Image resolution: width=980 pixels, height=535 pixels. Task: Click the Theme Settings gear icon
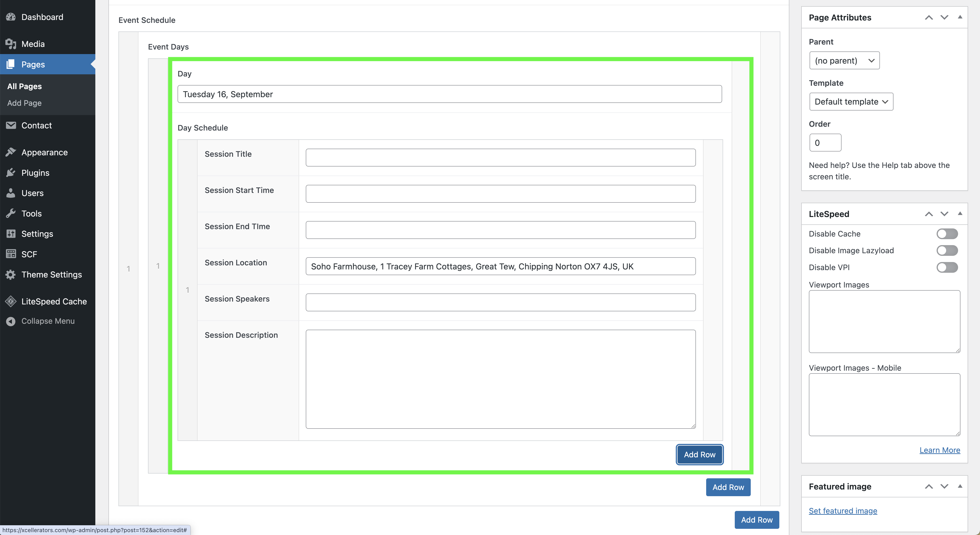pos(11,275)
